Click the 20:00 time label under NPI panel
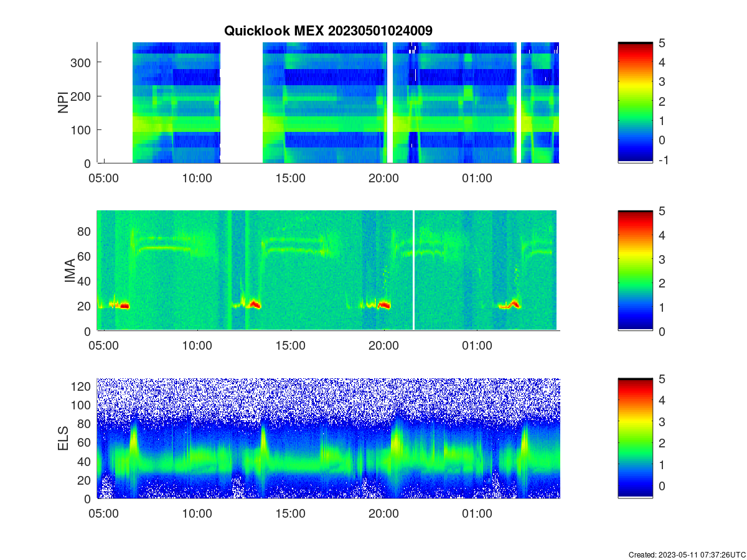This screenshot has height=560, width=747. pos(384,178)
